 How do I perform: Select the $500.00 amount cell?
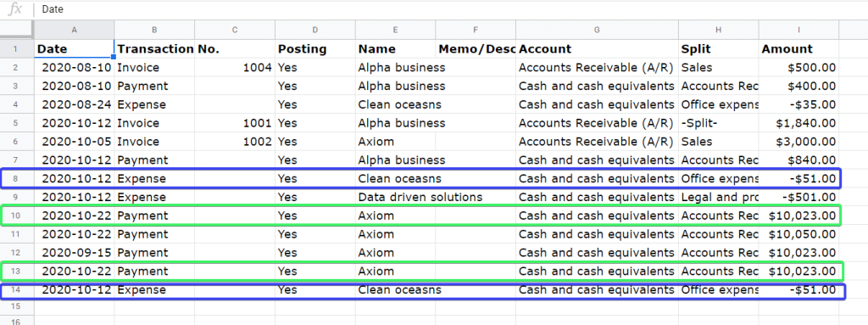coord(798,68)
